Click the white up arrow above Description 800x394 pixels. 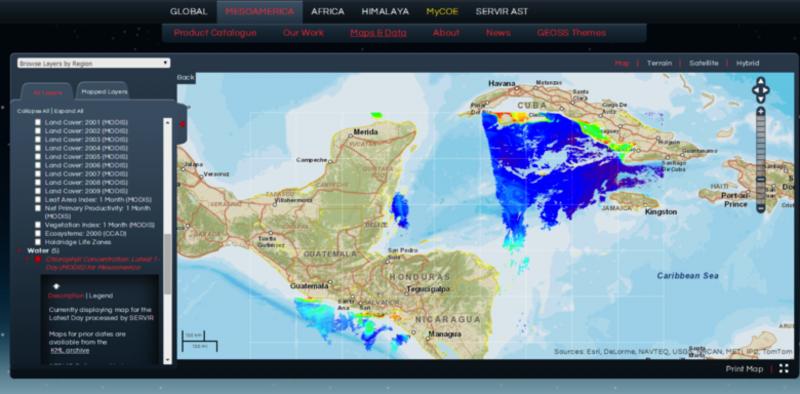click(x=56, y=286)
